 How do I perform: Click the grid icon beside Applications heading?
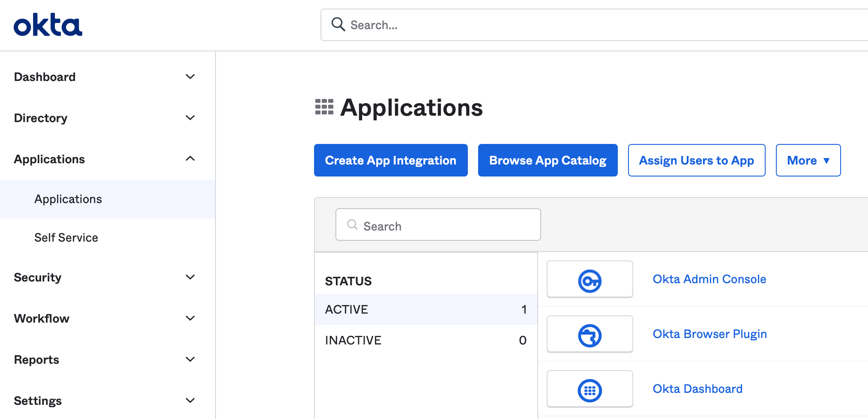click(324, 107)
